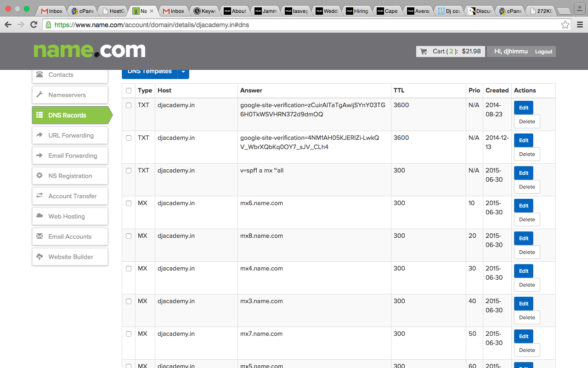Screen dimensions: 588x368
Task: Delete the 4NM1AH05KJERIZi TXT record
Action: 527,154
